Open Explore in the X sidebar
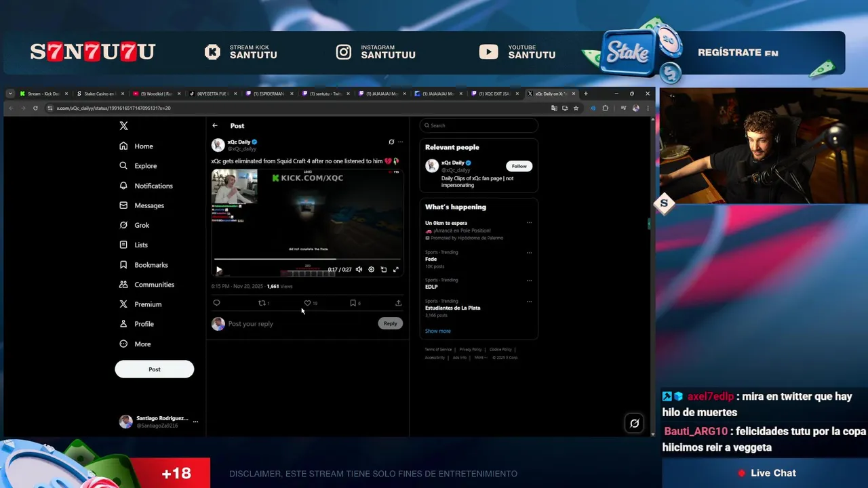 [x=138, y=165]
